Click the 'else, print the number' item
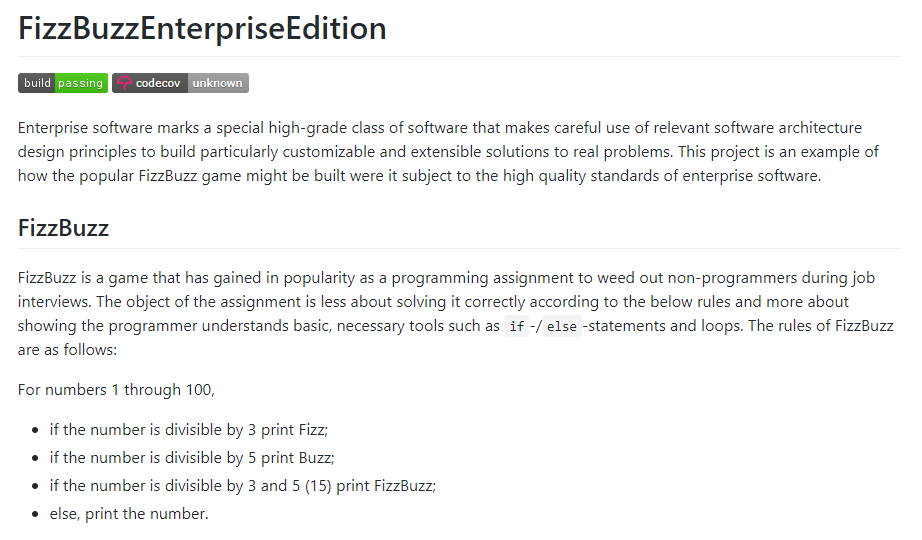The image size is (922, 540). coord(129,514)
